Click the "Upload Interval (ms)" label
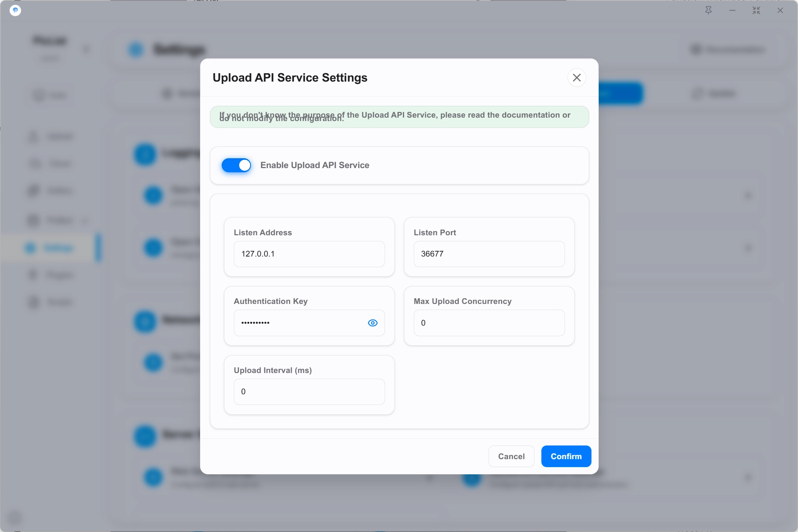This screenshot has height=532, width=798. coord(273,370)
